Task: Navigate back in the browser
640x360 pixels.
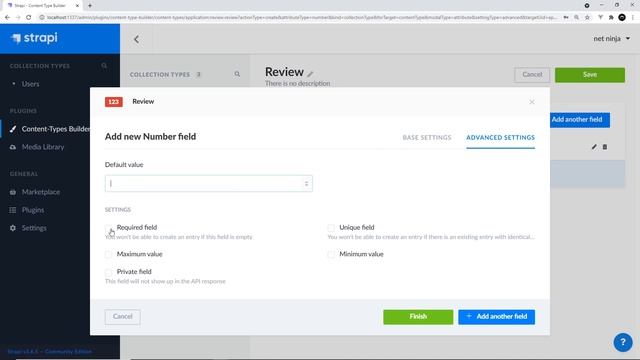Action: [x=7, y=18]
